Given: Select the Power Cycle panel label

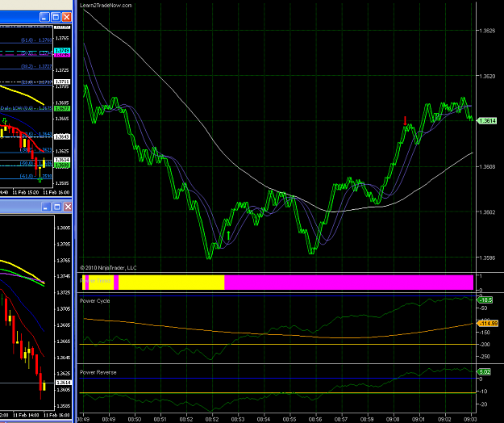Looking at the screenshot, I should [95, 301].
